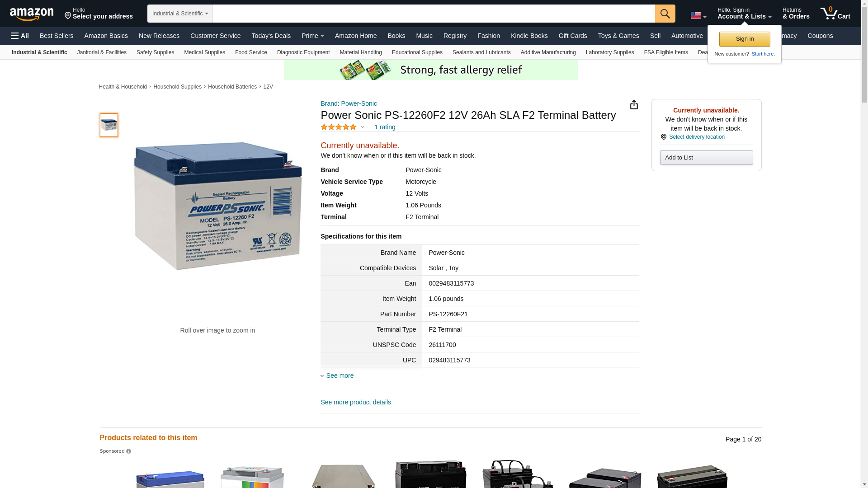Click the yellow Sign in button

[x=745, y=39]
